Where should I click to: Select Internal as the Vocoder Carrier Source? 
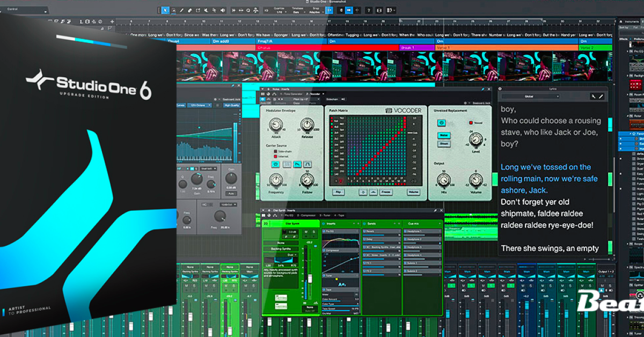point(275,157)
